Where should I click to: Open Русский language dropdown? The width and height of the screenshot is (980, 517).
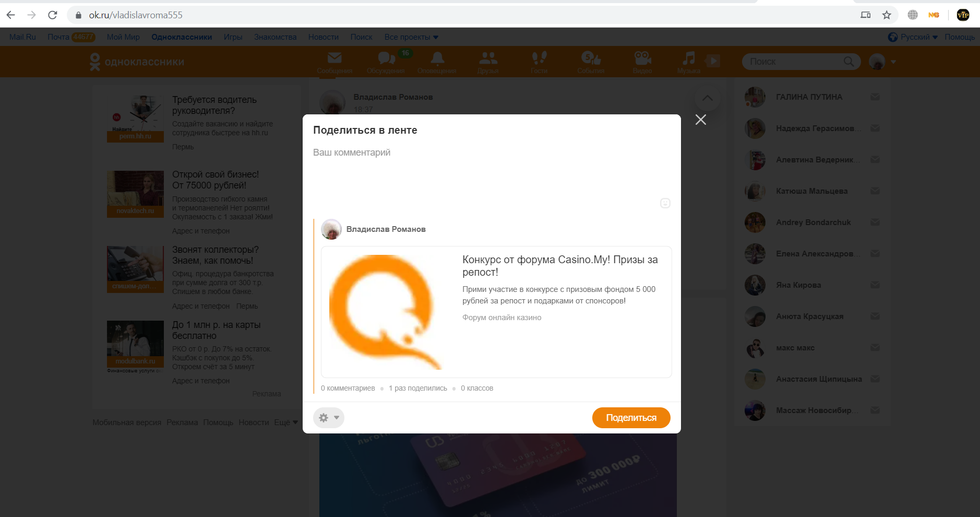[913, 37]
